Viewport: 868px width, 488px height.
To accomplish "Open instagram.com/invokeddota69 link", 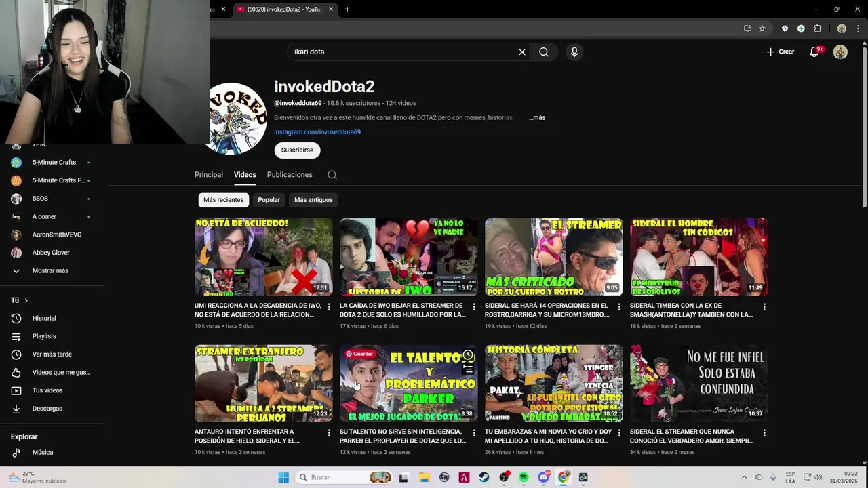I will (317, 132).
